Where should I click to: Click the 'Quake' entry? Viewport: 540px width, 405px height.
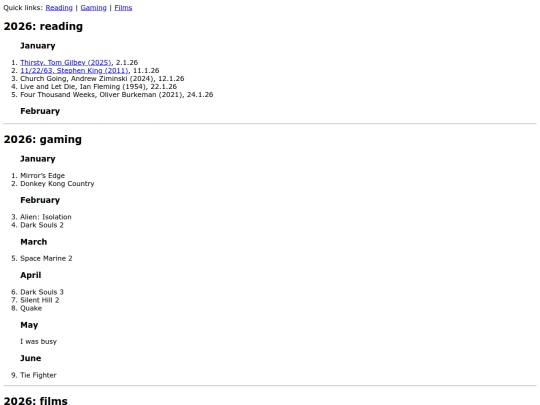(31, 308)
